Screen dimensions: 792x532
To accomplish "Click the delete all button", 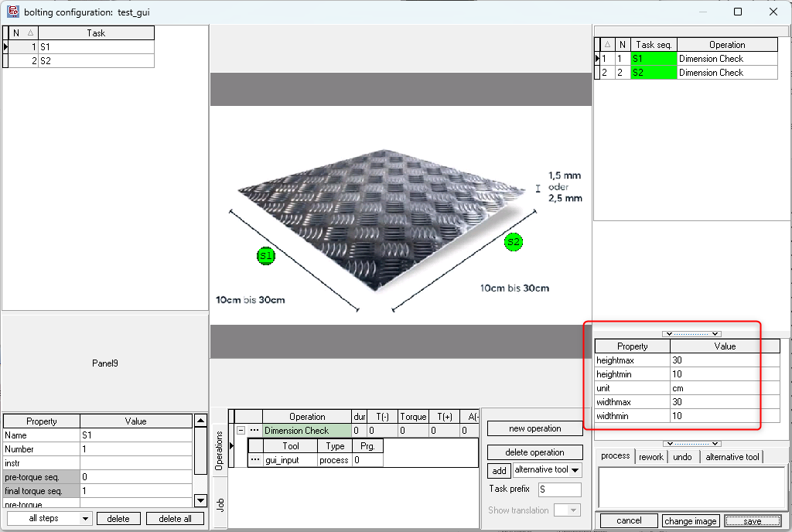I will coord(175,518).
